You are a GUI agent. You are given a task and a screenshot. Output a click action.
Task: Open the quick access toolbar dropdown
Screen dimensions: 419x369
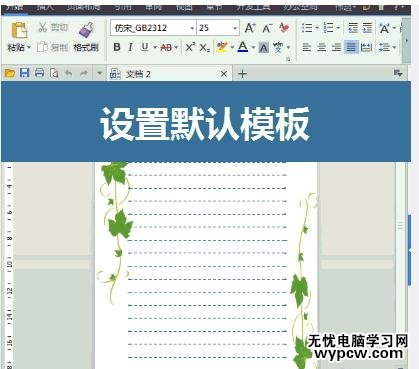click(x=99, y=73)
